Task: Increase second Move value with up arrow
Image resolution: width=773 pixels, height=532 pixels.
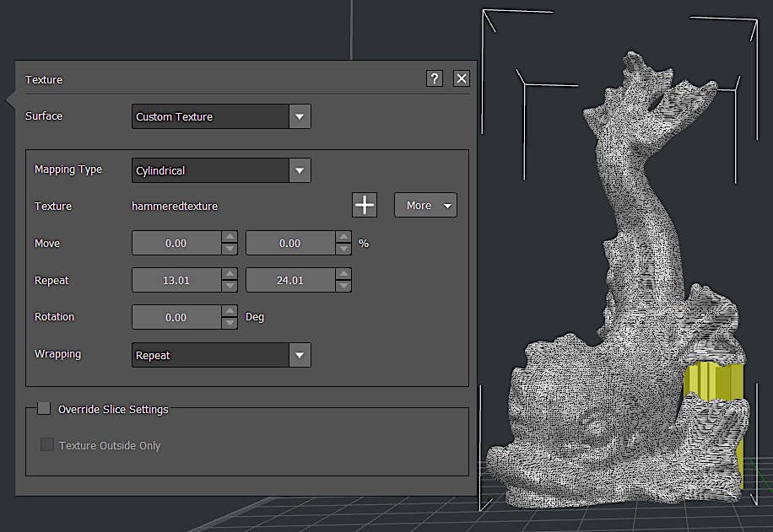Action: pos(343,238)
